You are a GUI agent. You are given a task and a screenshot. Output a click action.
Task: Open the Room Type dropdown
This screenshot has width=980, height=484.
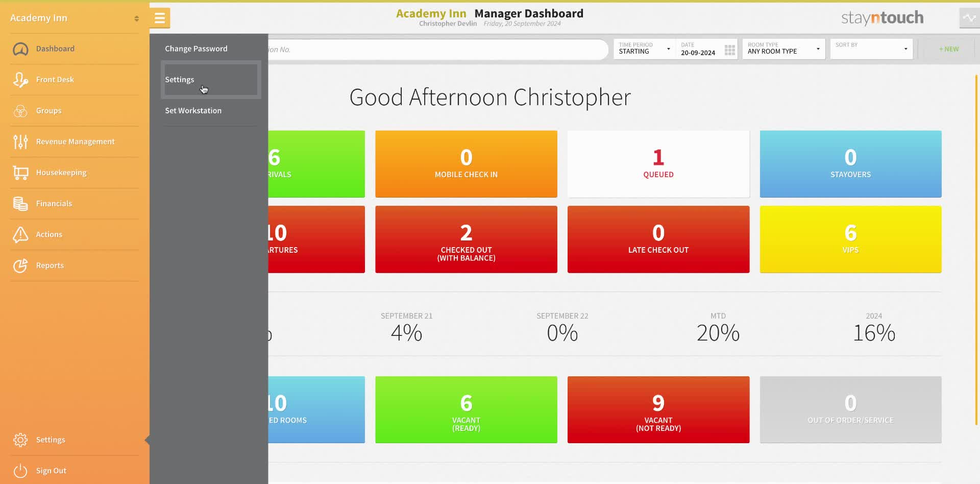[783, 49]
